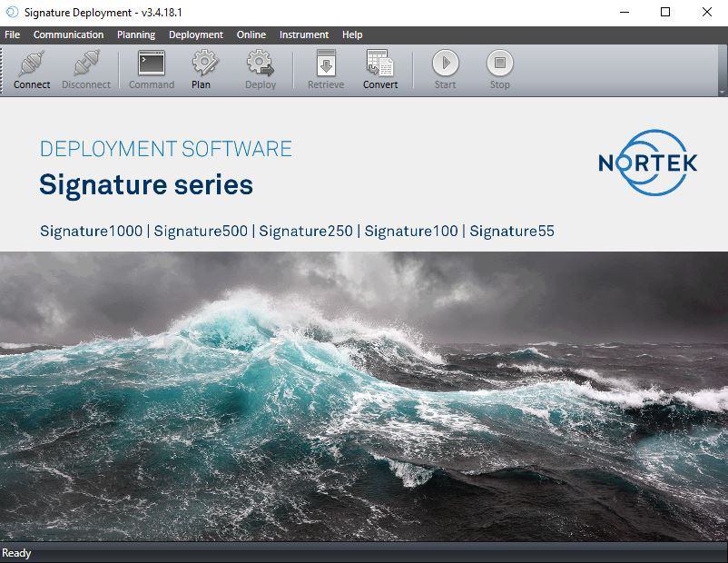
Task: Click the Online menu
Action: pyautogui.click(x=251, y=35)
